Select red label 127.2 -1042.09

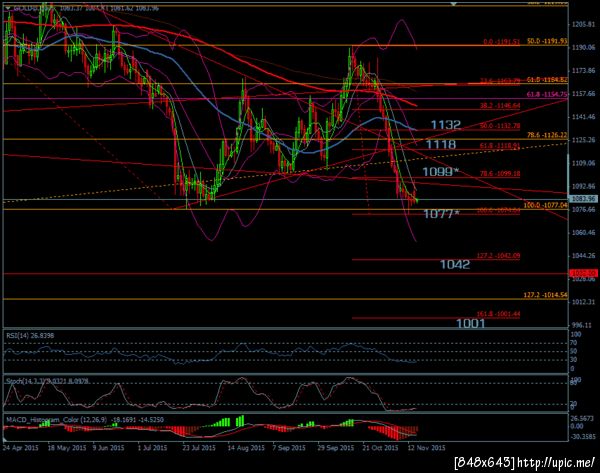coord(498,256)
